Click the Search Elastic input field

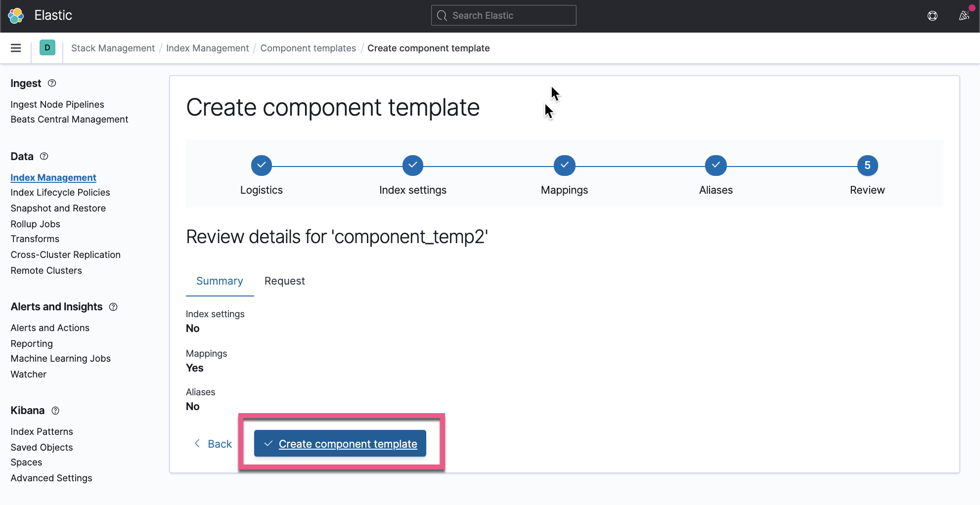pos(503,15)
